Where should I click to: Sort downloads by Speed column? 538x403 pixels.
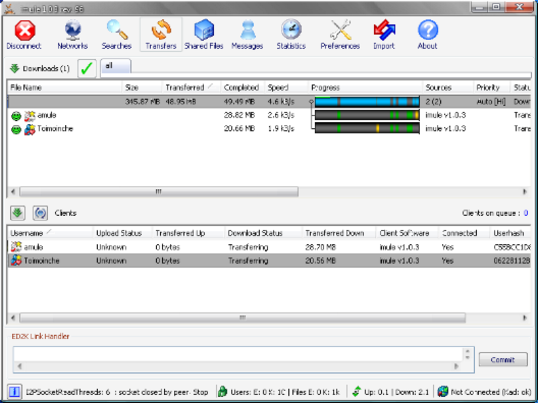pyautogui.click(x=286, y=87)
